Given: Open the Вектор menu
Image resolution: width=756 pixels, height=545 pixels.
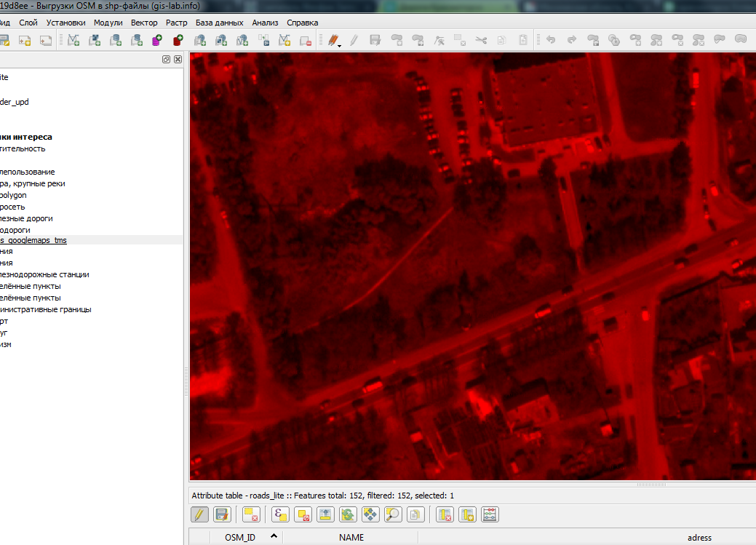Looking at the screenshot, I should tap(144, 23).
